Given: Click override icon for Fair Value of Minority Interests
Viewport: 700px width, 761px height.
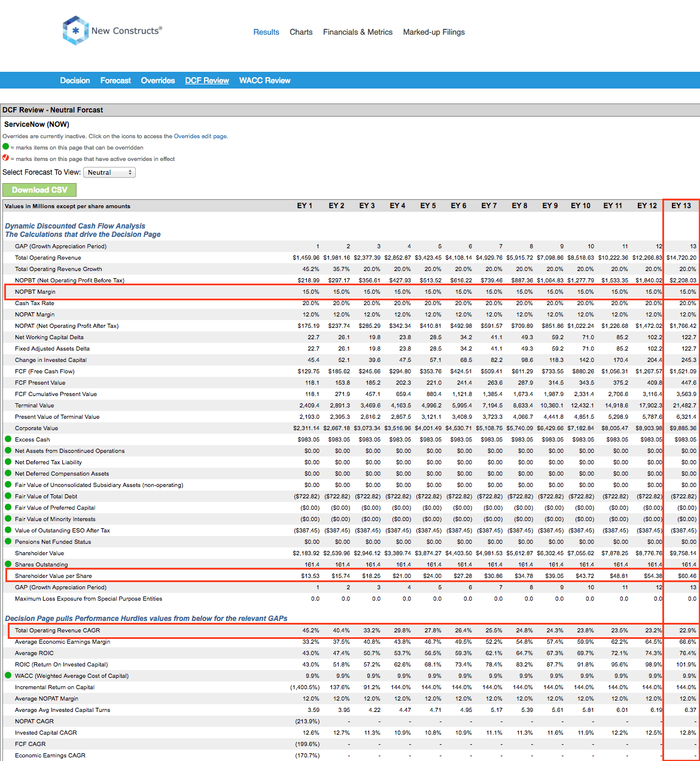Looking at the screenshot, I should pos(8,519).
